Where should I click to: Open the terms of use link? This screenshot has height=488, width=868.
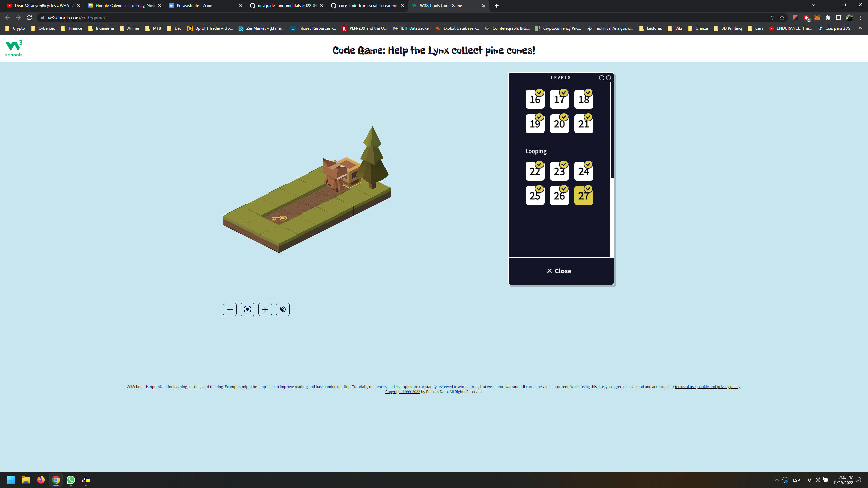tap(685, 386)
